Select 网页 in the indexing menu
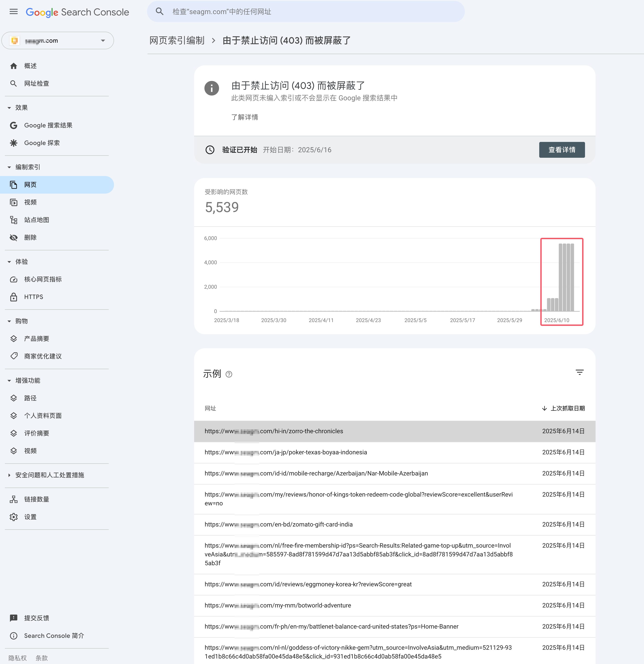 tap(30, 185)
